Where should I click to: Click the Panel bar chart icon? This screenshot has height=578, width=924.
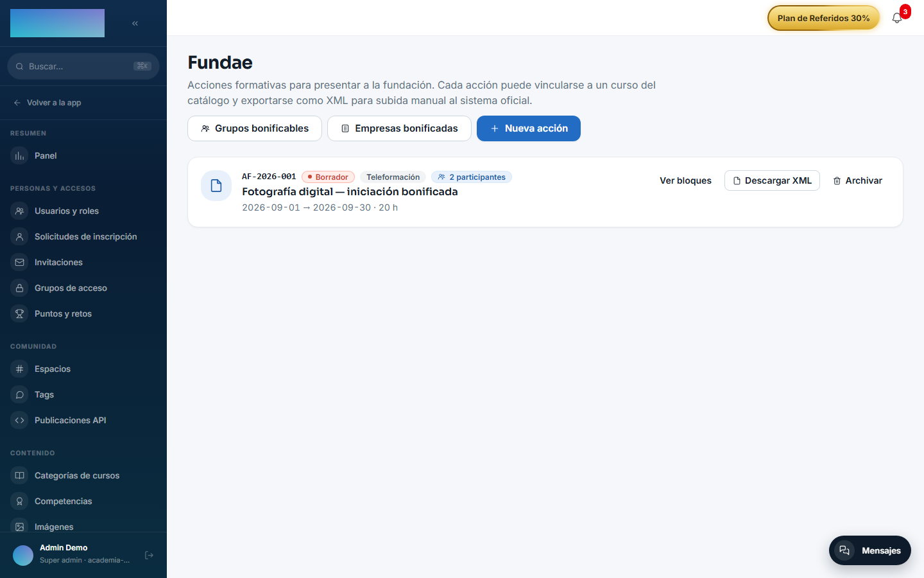pos(20,156)
